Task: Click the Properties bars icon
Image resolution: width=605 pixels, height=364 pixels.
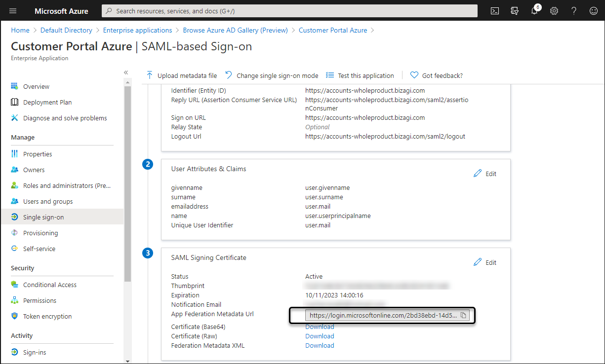Action: point(14,154)
